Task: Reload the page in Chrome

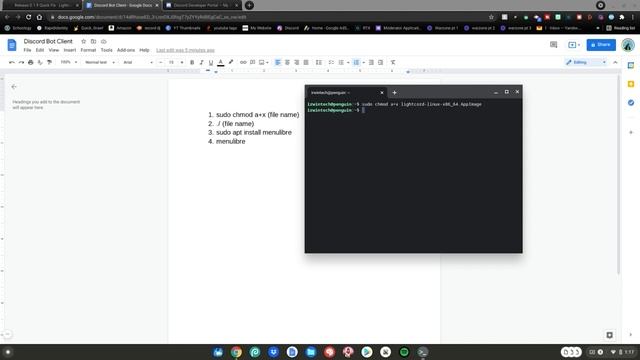Action: pyautogui.click(x=29, y=17)
